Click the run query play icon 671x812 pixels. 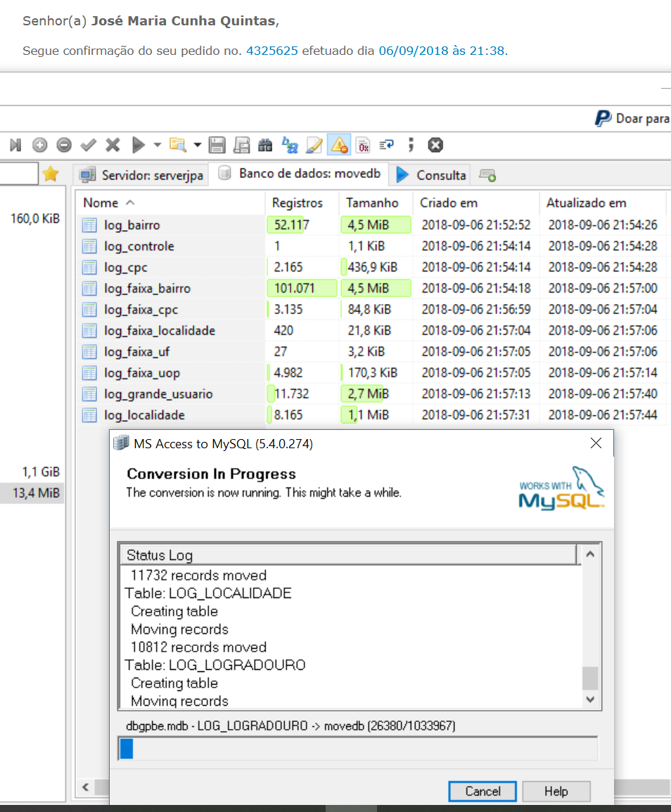(139, 146)
